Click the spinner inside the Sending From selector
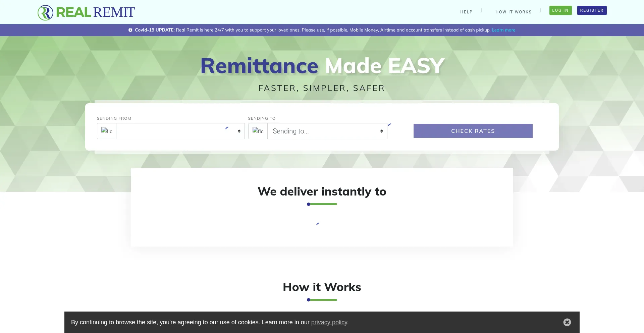This screenshot has height=333, width=644. point(227,129)
